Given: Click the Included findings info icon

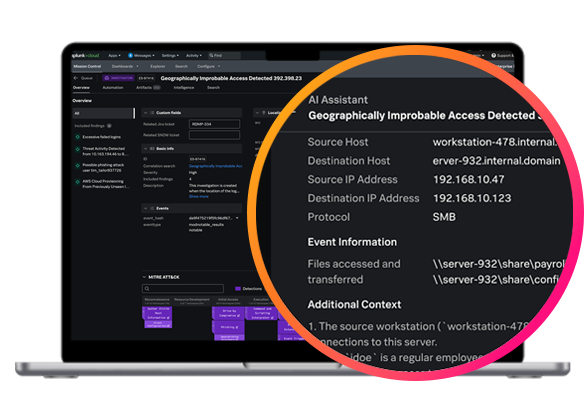Looking at the screenshot, I should 109,126.
